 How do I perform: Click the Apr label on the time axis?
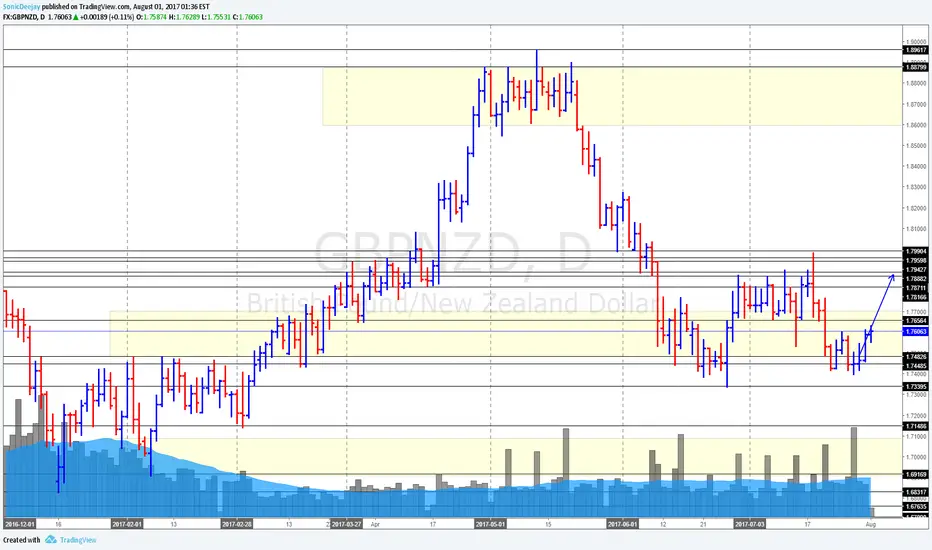pyautogui.click(x=374, y=524)
